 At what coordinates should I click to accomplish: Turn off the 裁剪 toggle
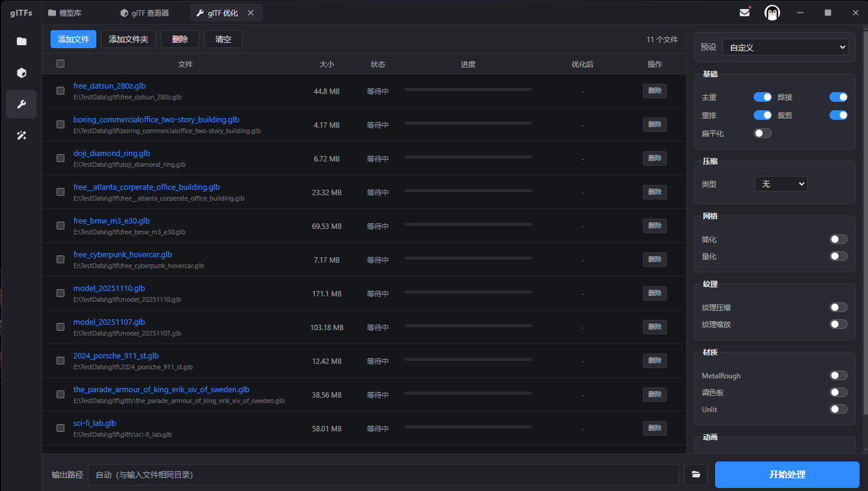click(839, 115)
